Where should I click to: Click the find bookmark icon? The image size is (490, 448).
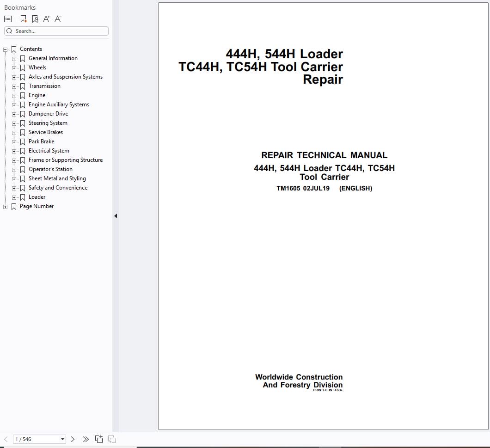click(x=35, y=19)
